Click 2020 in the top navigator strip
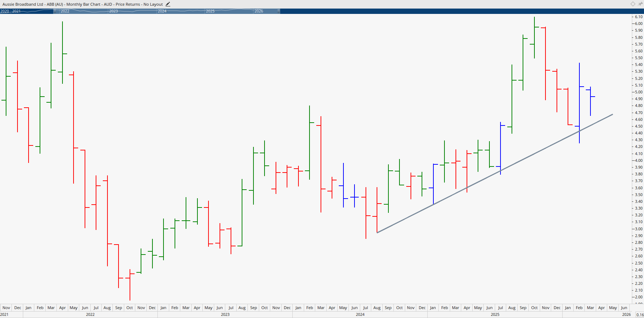 5,11
